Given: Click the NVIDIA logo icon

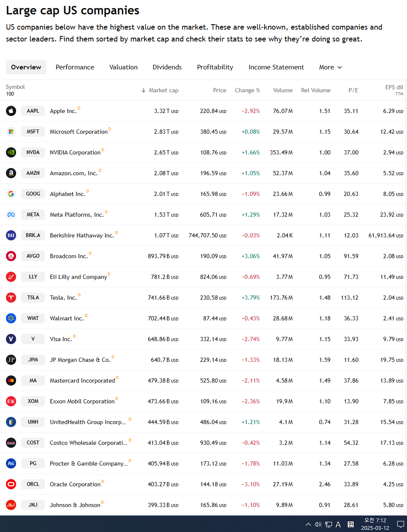Looking at the screenshot, I should pyautogui.click(x=11, y=152).
